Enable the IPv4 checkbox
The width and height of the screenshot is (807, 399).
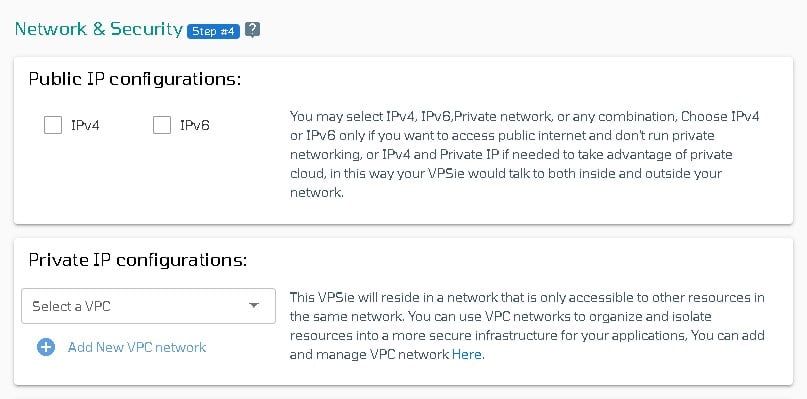click(x=53, y=125)
